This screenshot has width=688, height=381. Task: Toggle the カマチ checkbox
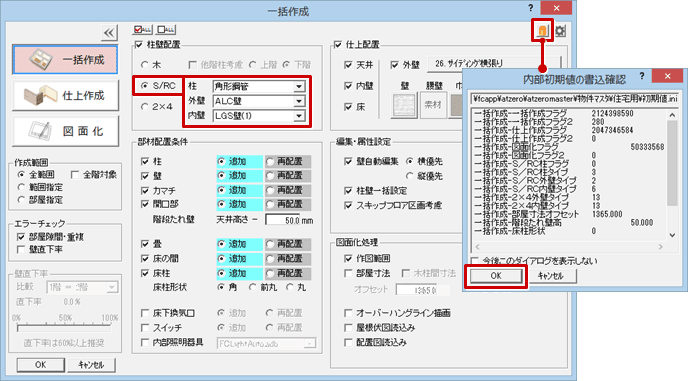coord(145,190)
